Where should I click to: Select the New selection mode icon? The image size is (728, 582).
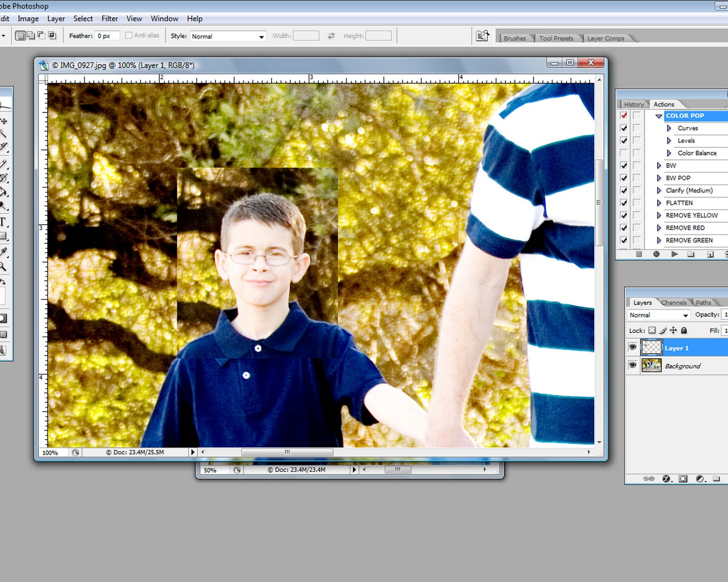[20, 35]
